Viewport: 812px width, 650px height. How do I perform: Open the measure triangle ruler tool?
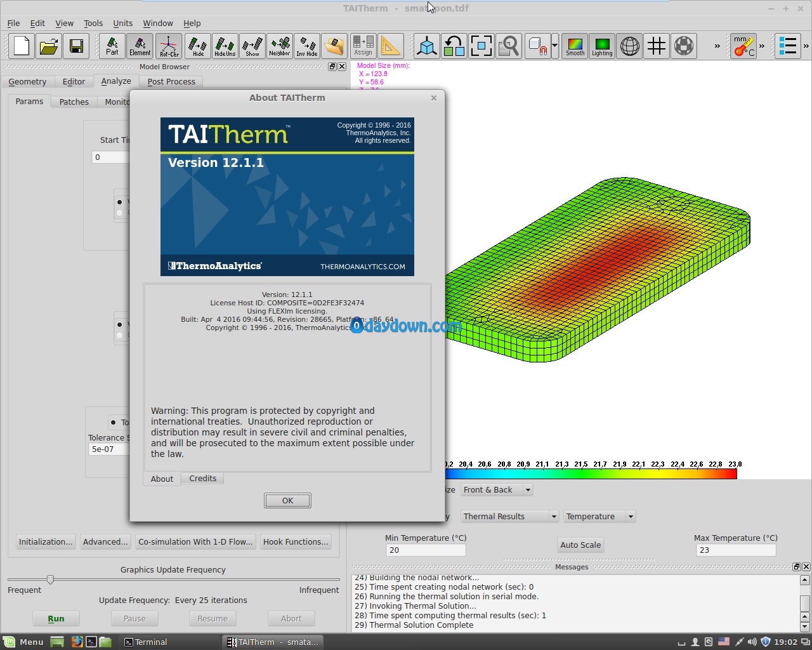(x=391, y=46)
